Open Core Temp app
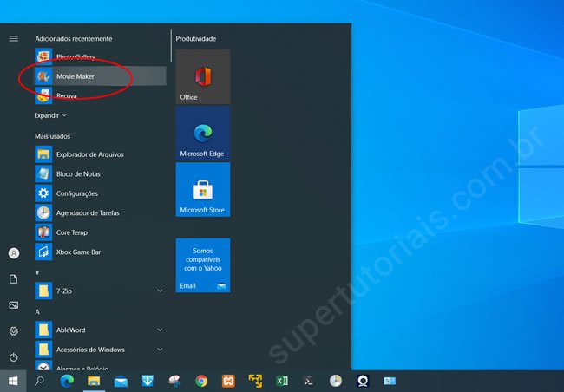The image size is (564, 392). tap(71, 232)
